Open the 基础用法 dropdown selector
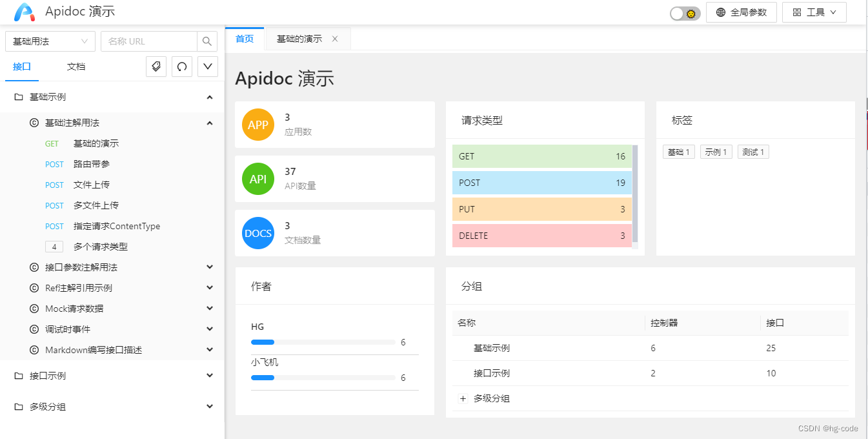 pos(50,41)
